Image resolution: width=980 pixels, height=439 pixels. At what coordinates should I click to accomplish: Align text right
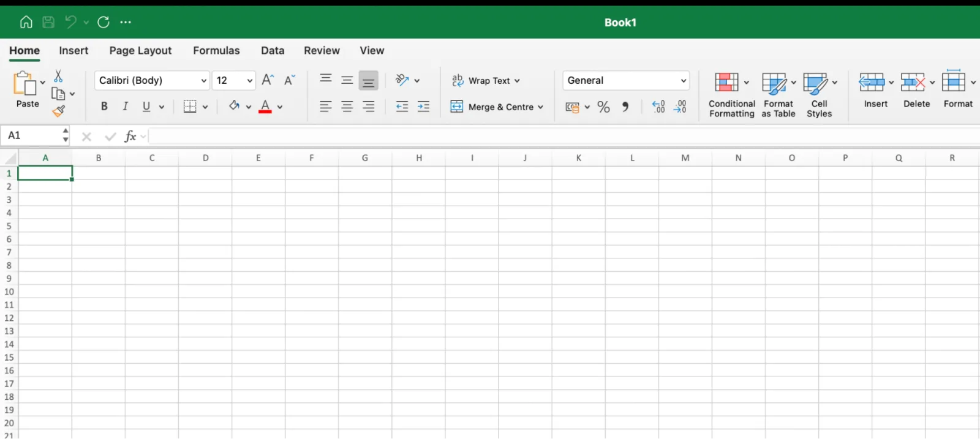[368, 107]
